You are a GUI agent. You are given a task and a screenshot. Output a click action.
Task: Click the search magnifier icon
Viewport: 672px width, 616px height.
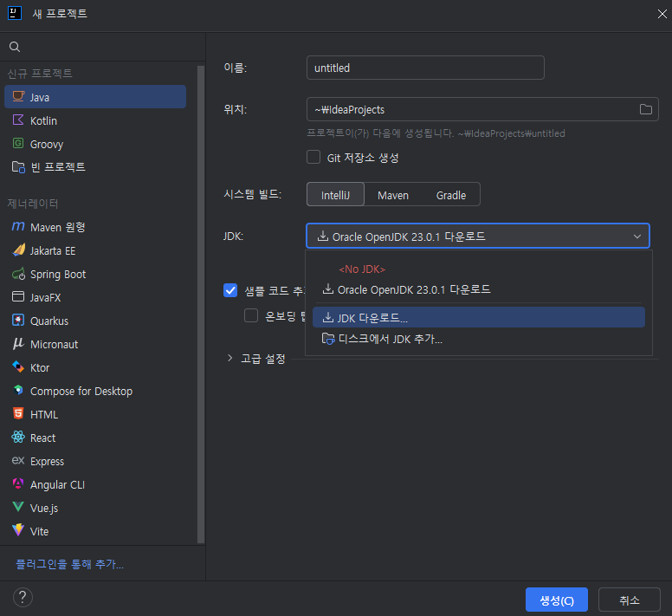(15, 47)
